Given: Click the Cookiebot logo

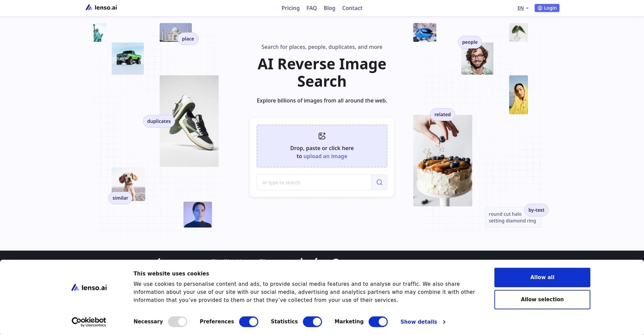Looking at the screenshot, I should [x=89, y=322].
